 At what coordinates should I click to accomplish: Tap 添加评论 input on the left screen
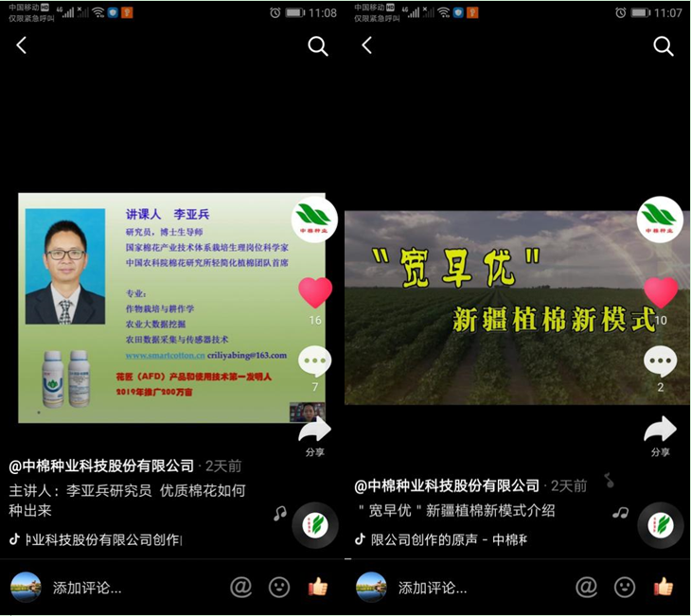click(x=87, y=588)
